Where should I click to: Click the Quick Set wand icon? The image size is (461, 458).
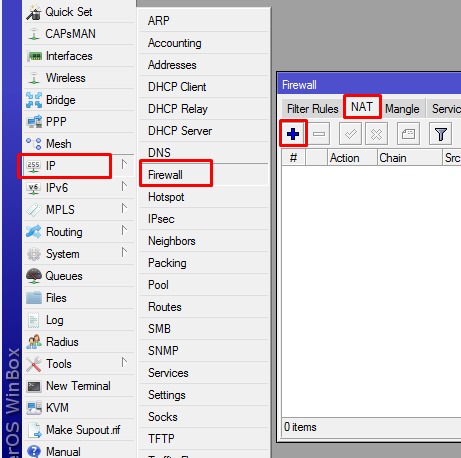tap(34, 13)
